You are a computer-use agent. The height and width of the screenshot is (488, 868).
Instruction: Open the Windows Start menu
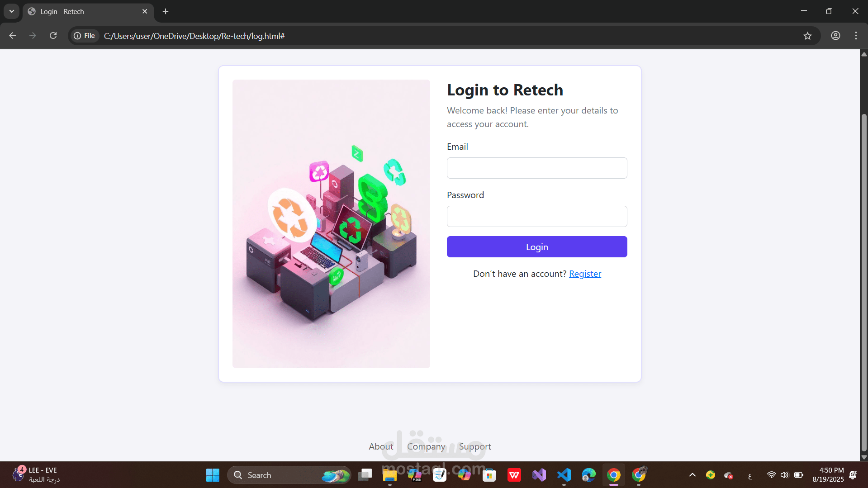[213, 475]
